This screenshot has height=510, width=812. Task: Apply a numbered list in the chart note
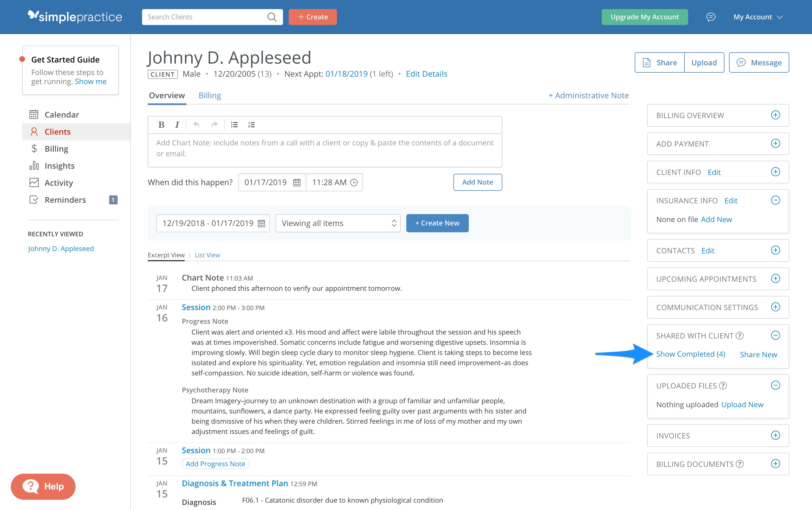click(x=251, y=125)
